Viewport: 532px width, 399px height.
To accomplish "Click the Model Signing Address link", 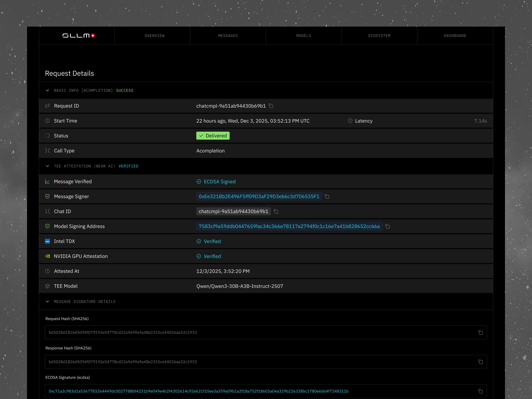I will coord(289,226).
